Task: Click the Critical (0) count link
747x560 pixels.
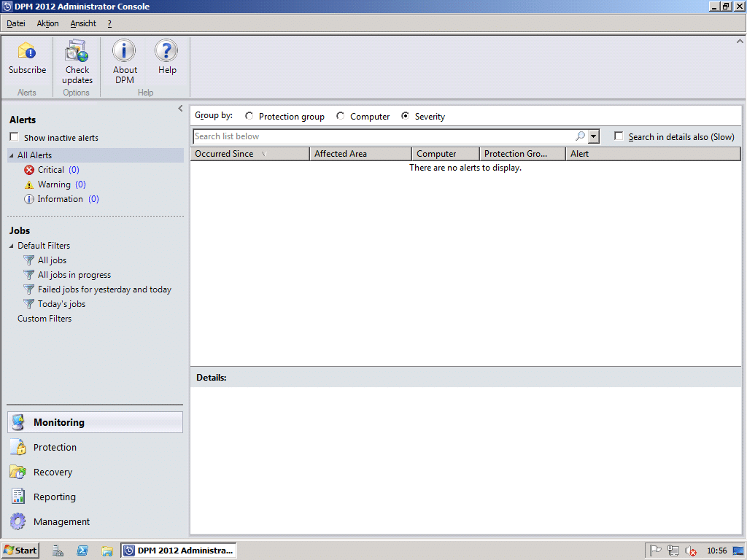Action: click(74, 170)
